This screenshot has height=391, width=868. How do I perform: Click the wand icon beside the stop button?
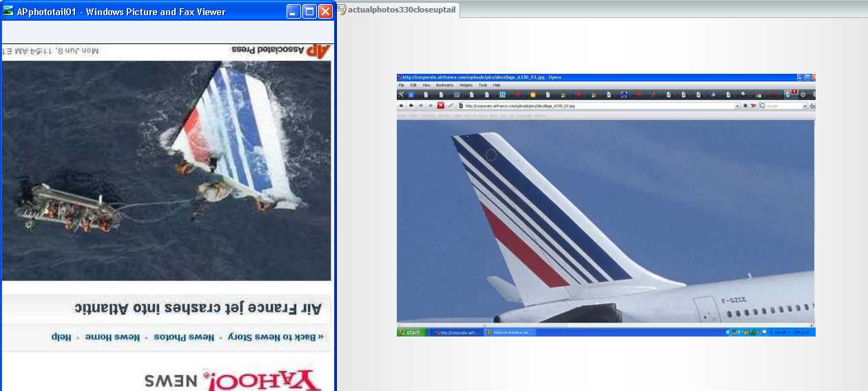click(x=451, y=106)
